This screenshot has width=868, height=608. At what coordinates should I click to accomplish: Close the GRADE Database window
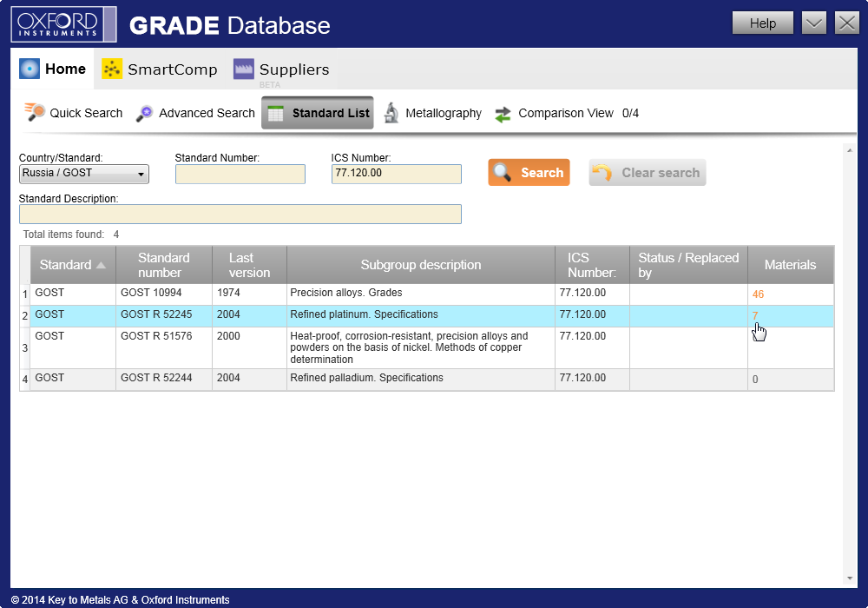tap(847, 23)
